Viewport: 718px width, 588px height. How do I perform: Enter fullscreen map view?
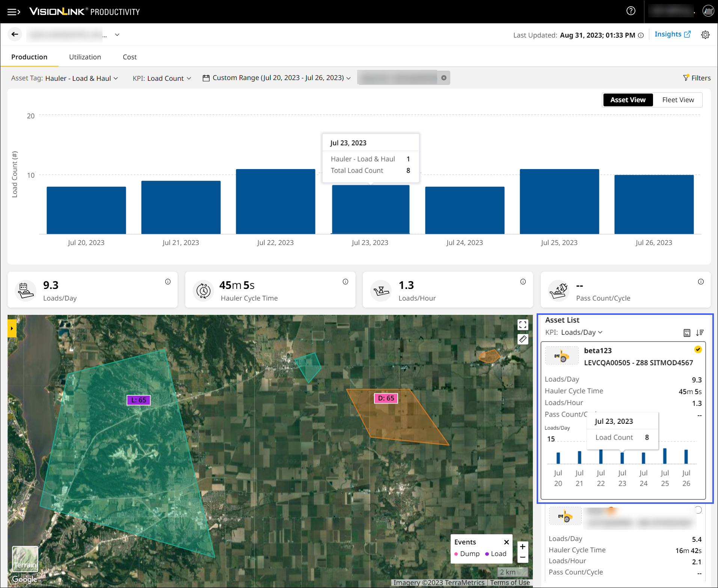click(x=523, y=325)
